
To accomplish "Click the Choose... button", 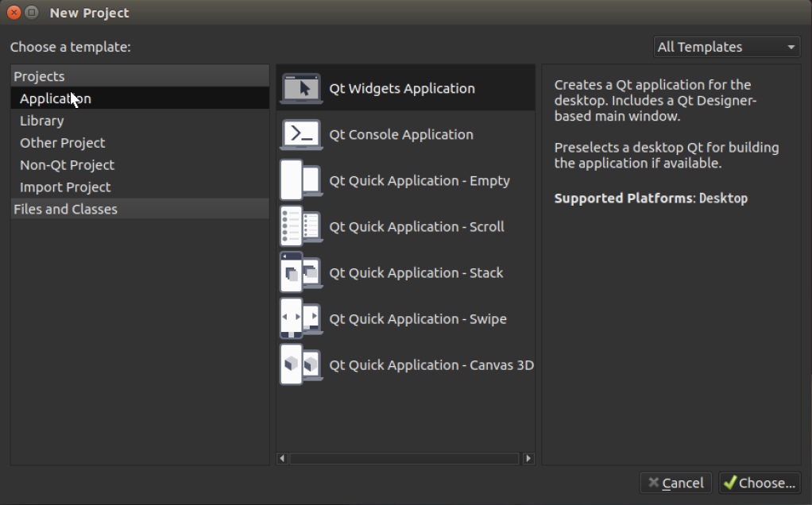I will (760, 483).
